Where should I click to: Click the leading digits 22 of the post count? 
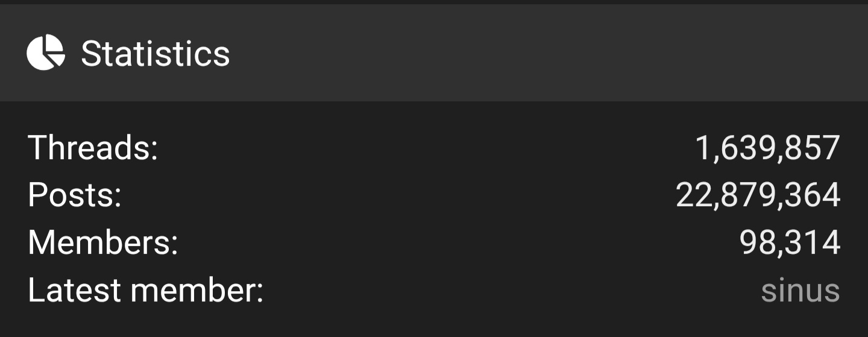(694, 196)
